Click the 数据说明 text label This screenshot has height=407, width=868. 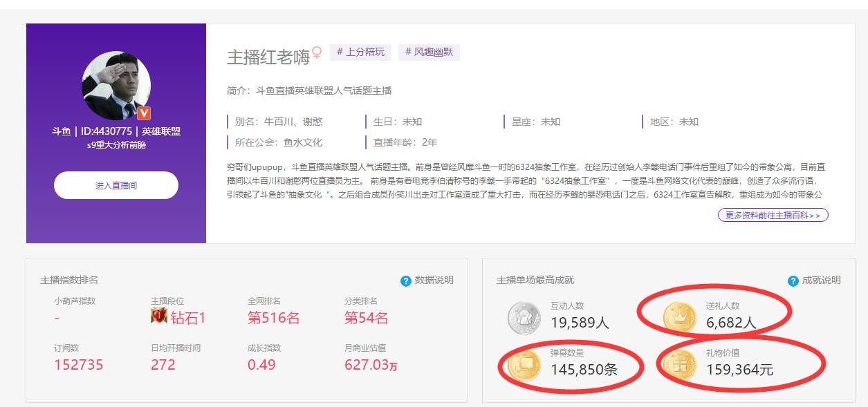pyautogui.click(x=434, y=280)
